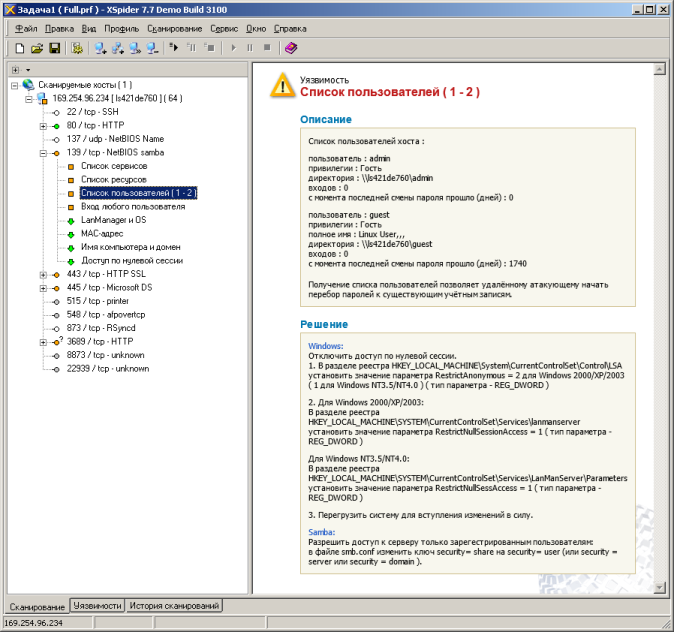Switch to the История сканирований tab
The image size is (674, 632).
pos(174,605)
